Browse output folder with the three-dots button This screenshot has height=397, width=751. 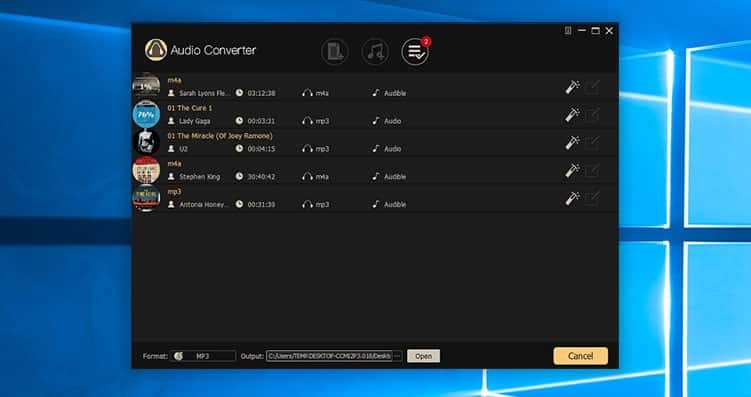click(397, 356)
